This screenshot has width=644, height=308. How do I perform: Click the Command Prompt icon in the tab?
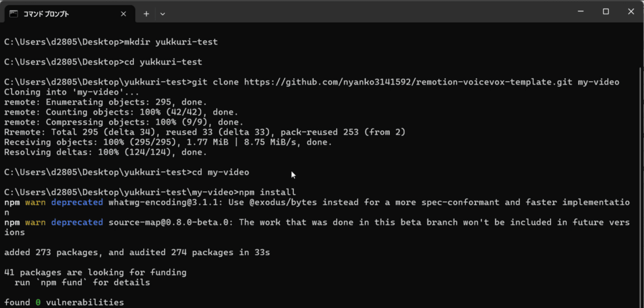click(x=14, y=13)
